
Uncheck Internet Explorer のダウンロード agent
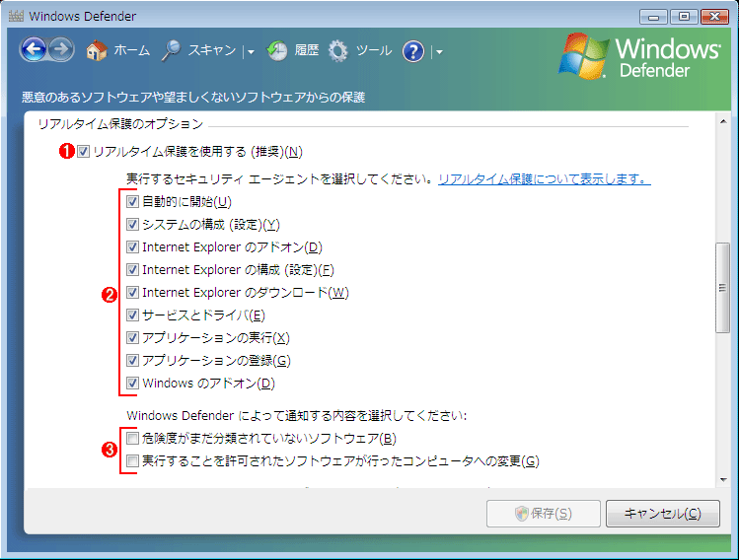[x=132, y=292]
